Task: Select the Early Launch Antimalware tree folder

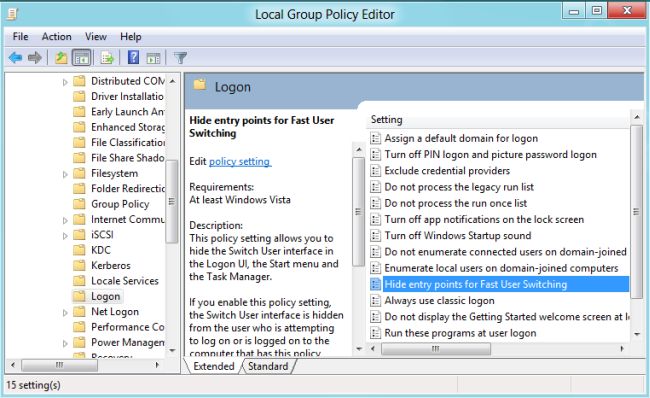Action: pyautogui.click(x=127, y=112)
